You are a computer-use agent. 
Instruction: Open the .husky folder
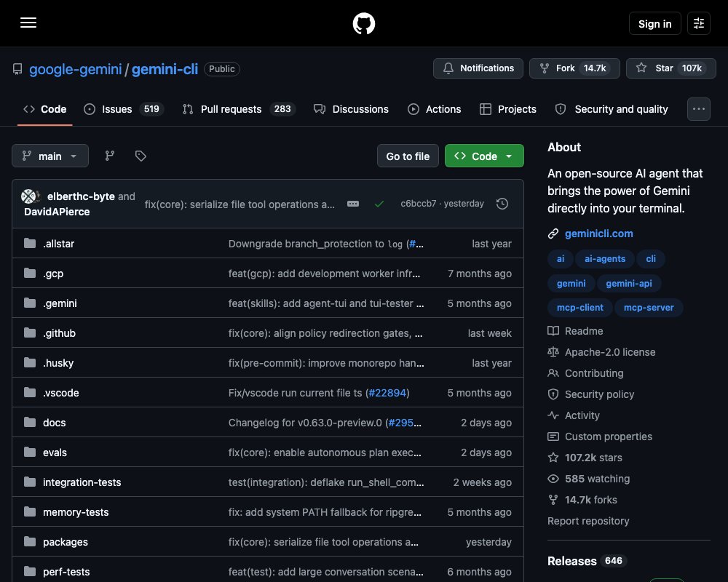[58, 363]
